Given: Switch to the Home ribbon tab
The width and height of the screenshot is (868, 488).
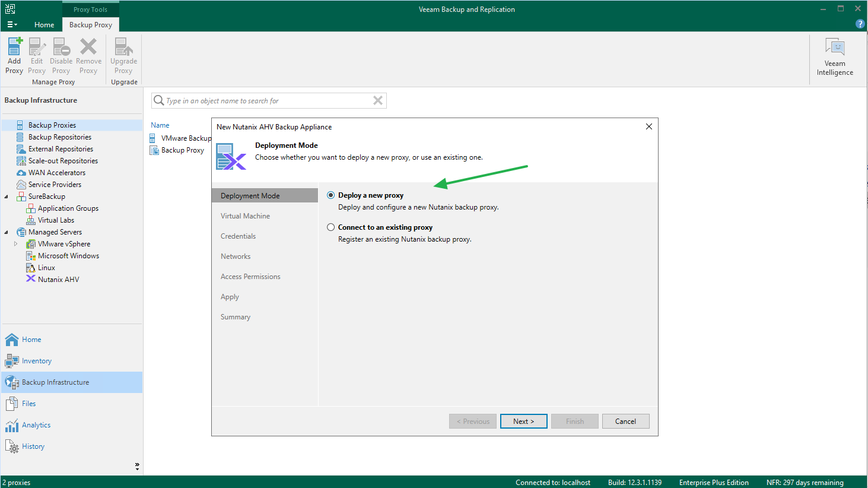Looking at the screenshot, I should 44,24.
